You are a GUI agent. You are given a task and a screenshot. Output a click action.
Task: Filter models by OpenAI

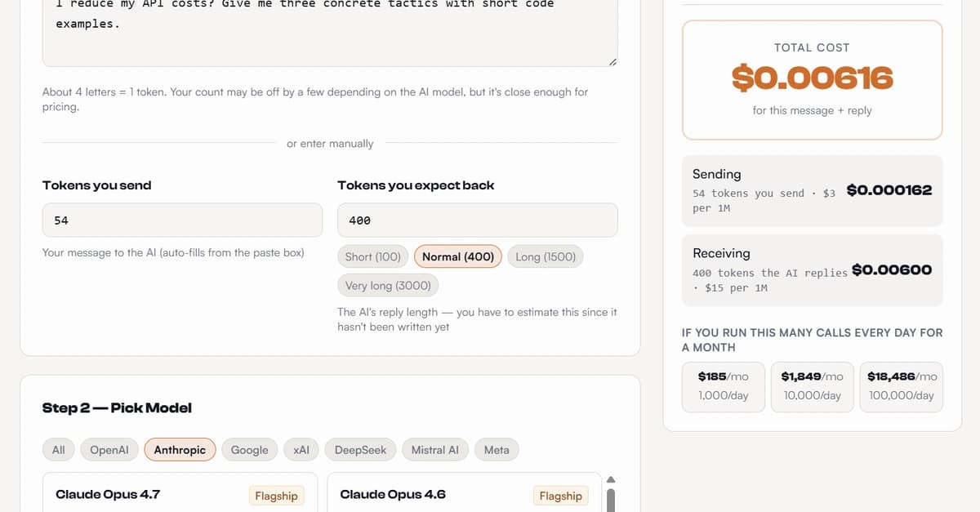[x=109, y=450]
